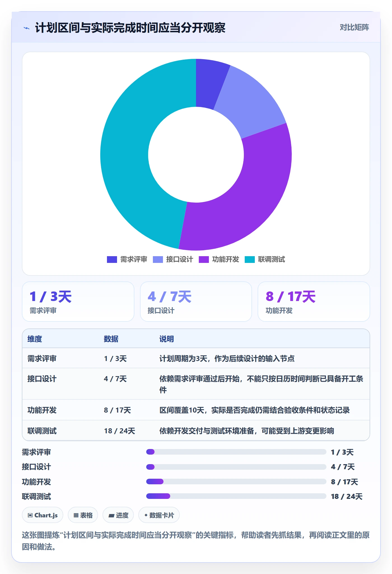Click the 接口设计 progress bar
392x574 pixels.
coord(236,467)
